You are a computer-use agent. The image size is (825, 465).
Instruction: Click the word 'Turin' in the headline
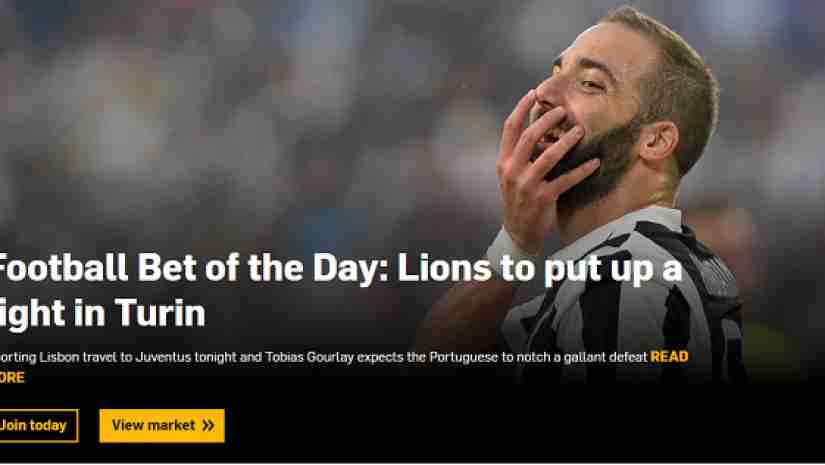click(160, 313)
